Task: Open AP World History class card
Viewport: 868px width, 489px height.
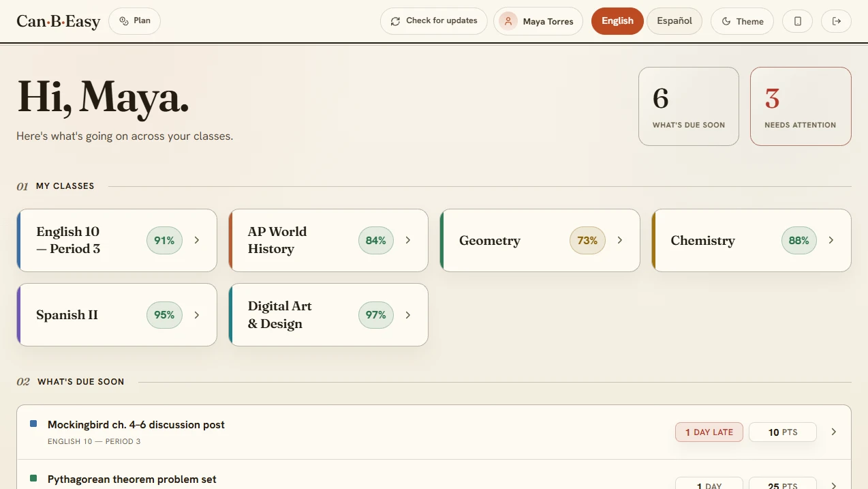Action: pyautogui.click(x=328, y=240)
